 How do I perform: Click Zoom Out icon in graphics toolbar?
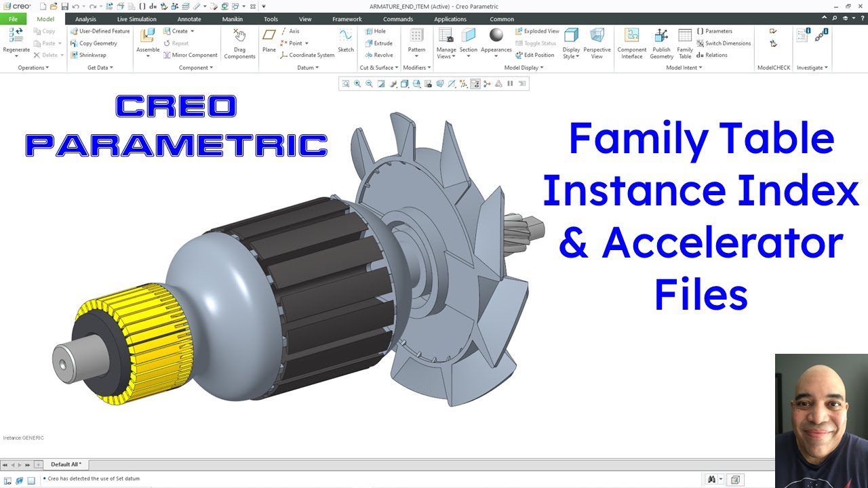(369, 83)
